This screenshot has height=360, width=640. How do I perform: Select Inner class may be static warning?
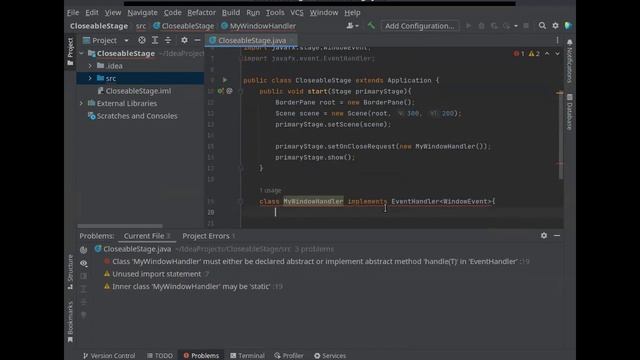coord(193,287)
